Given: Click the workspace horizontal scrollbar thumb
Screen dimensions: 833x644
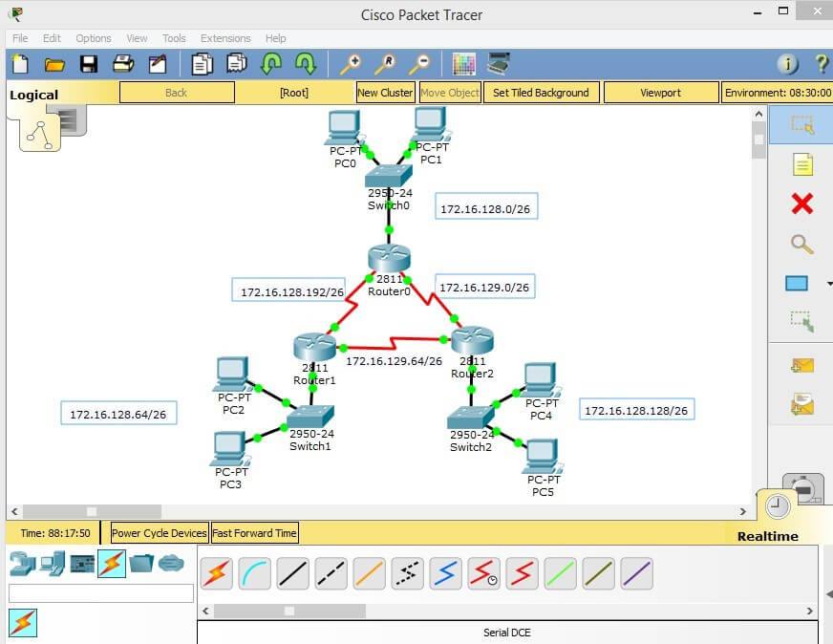Looking at the screenshot, I should (x=92, y=511).
